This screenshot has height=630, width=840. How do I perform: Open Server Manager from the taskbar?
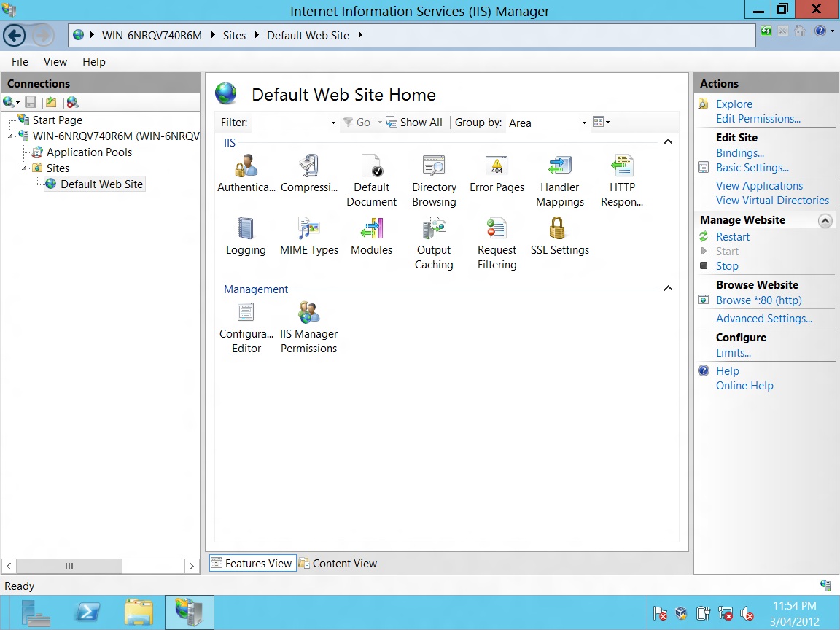pos(36,612)
